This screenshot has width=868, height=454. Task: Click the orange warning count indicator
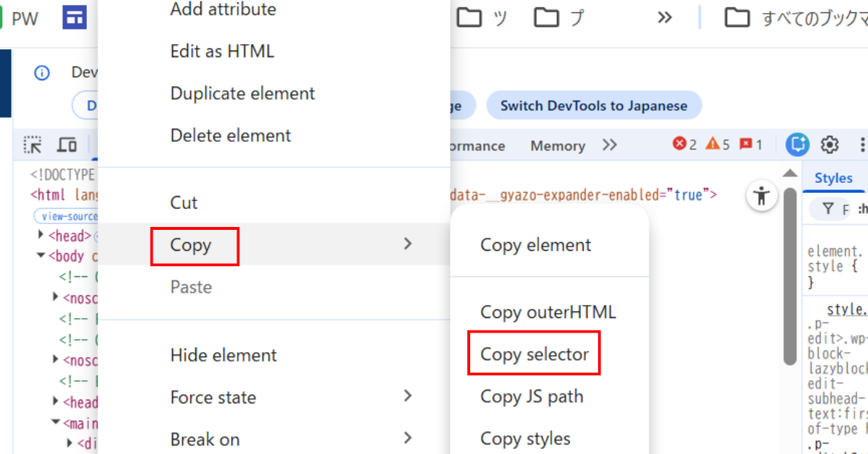pos(718,145)
